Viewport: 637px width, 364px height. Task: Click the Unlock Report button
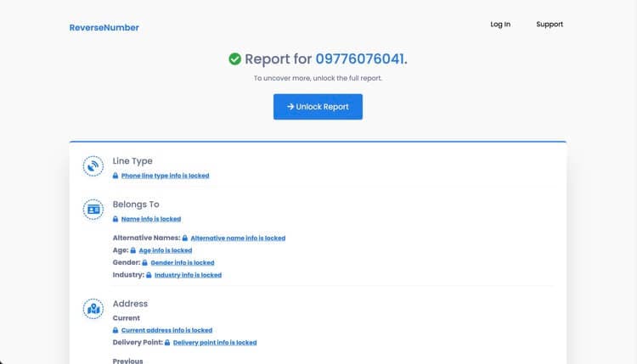(318, 107)
